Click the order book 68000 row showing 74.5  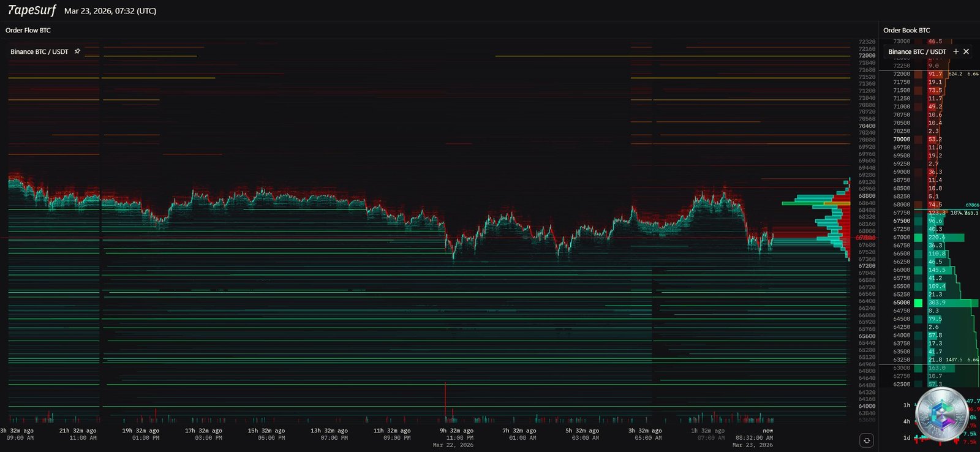coord(929,205)
